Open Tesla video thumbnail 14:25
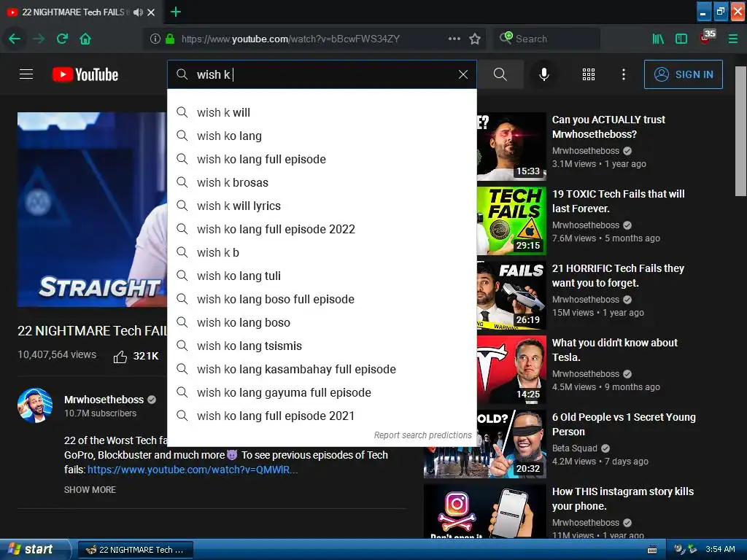Viewport: 747px width, 560px height. tap(511, 370)
